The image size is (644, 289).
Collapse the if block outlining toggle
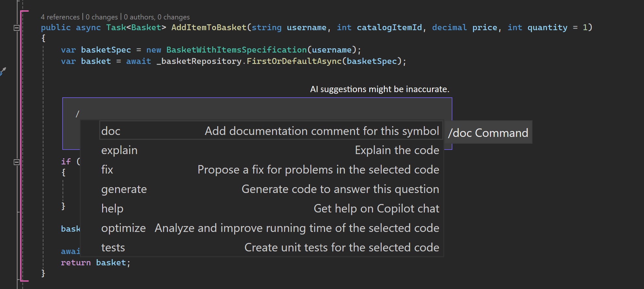tap(17, 162)
